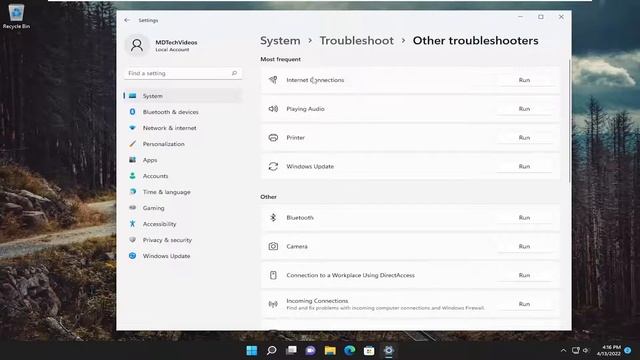640x360 pixels.
Task: Open Privacy & security settings
Action: pyautogui.click(x=182, y=240)
